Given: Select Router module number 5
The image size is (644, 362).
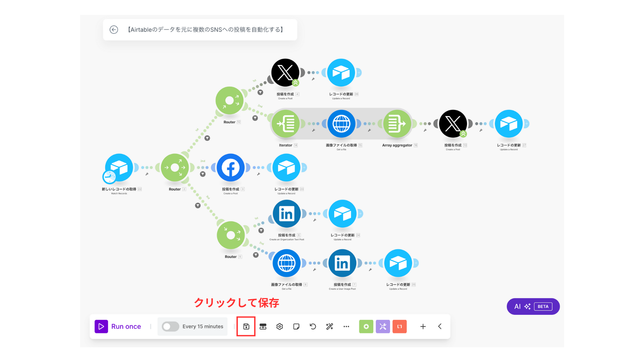Looking at the screenshot, I should click(x=231, y=235).
